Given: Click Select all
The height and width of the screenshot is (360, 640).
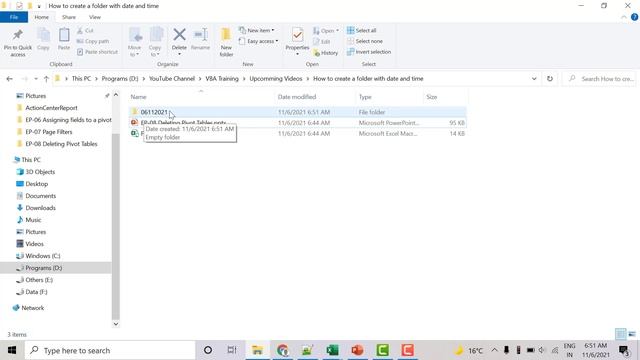Looking at the screenshot, I should (362, 31).
